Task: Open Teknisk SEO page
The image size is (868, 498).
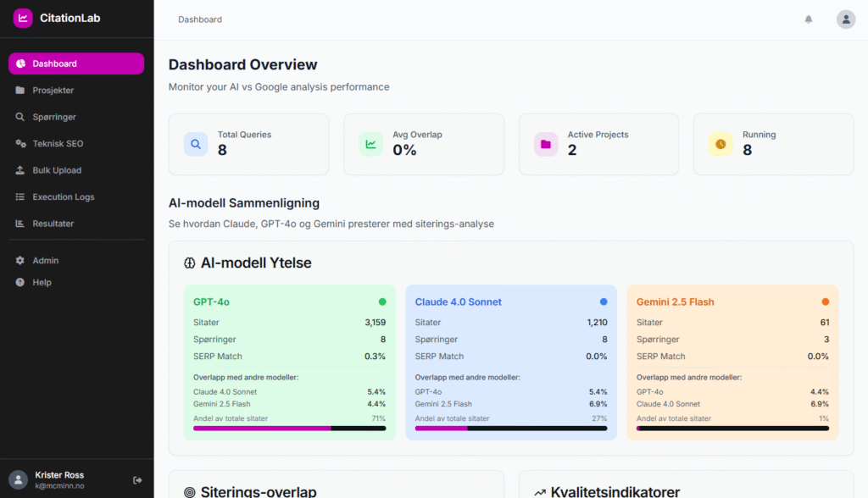Action: [x=58, y=144]
